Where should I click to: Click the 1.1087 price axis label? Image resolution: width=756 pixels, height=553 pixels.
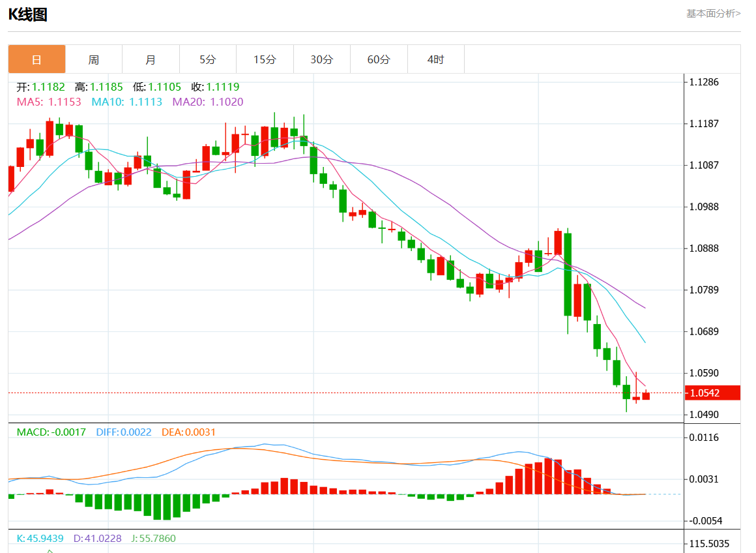704,165
